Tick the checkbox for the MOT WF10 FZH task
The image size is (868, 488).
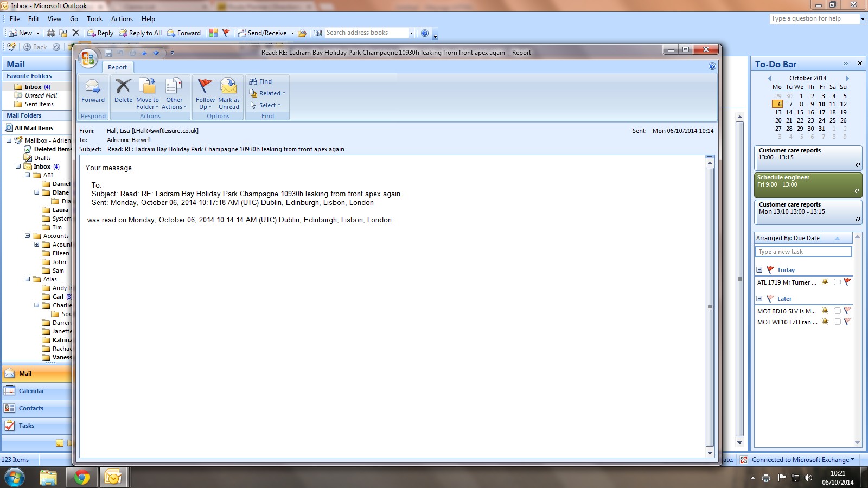tap(837, 322)
